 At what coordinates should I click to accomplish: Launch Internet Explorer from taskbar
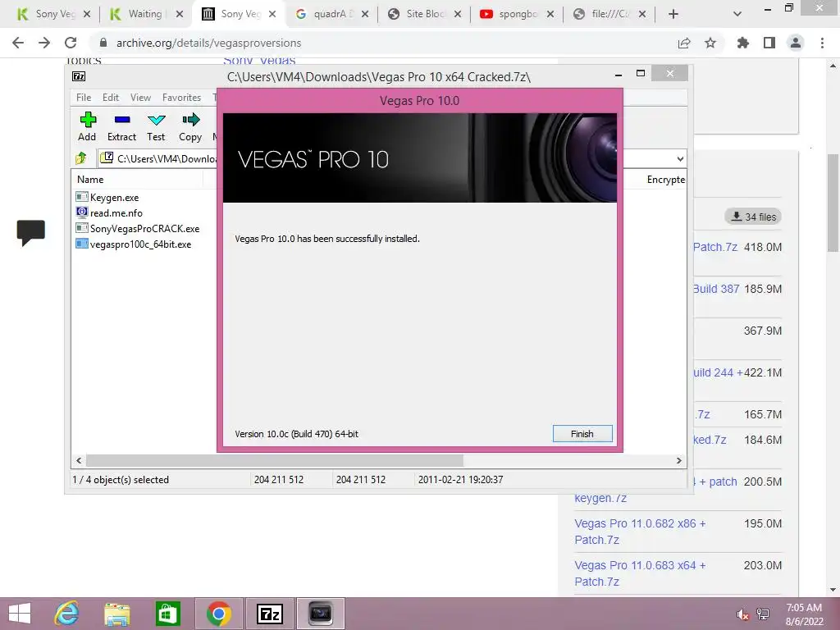[x=67, y=614]
